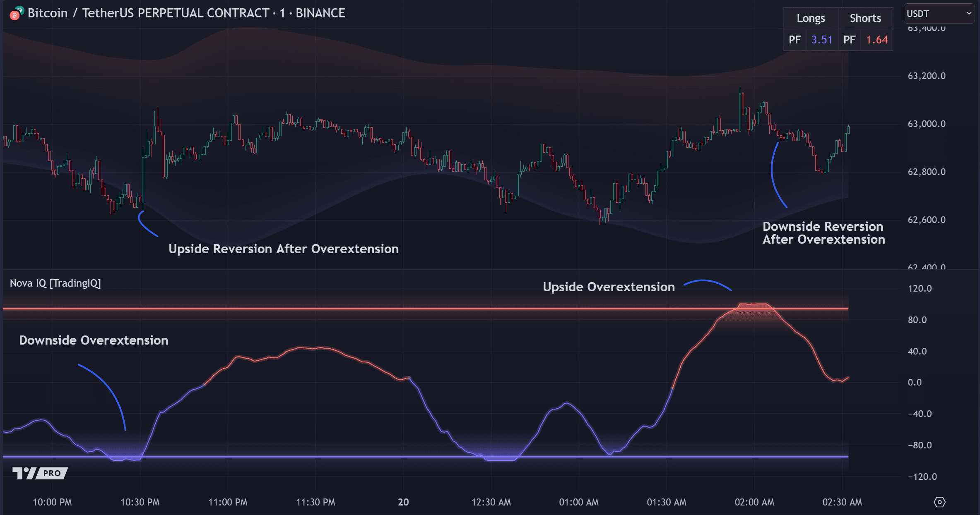Click the 62,800.0 price axis label

(x=927, y=172)
